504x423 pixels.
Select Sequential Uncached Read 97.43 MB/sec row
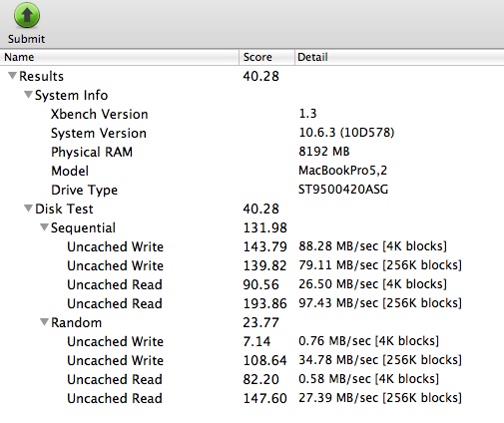[x=252, y=303]
